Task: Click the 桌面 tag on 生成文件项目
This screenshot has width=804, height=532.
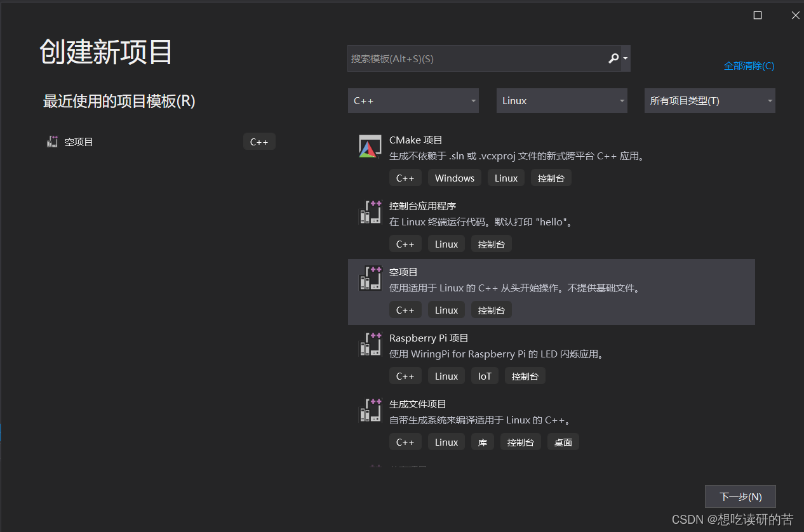Action: (563, 442)
